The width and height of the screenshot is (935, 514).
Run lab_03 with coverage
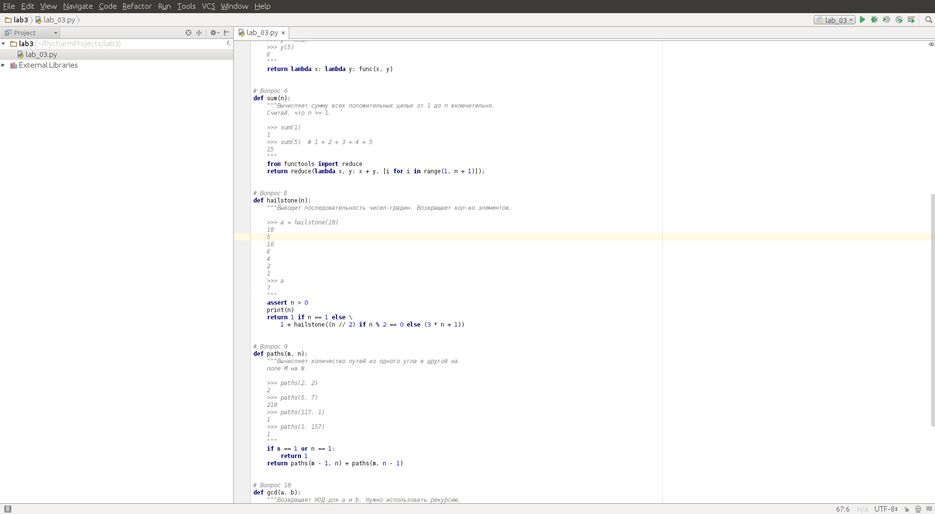point(886,20)
